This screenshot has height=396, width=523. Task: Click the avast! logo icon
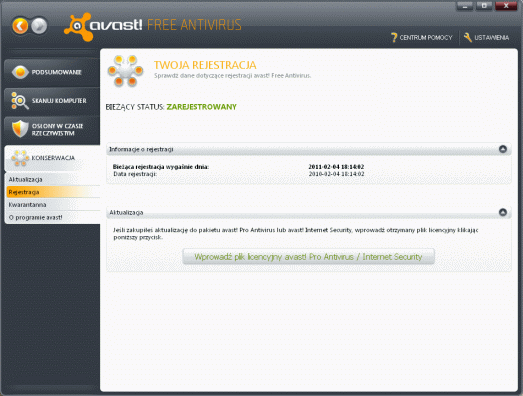coord(78,27)
